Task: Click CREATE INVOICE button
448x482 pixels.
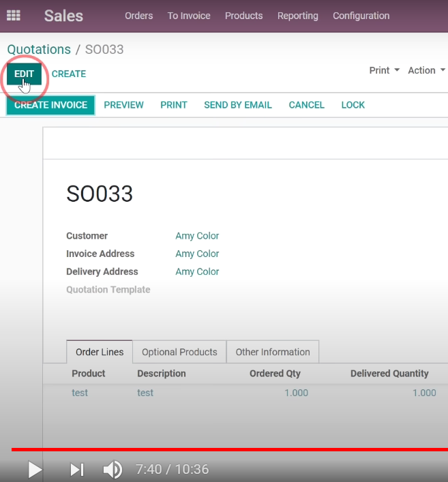Action: (x=50, y=105)
